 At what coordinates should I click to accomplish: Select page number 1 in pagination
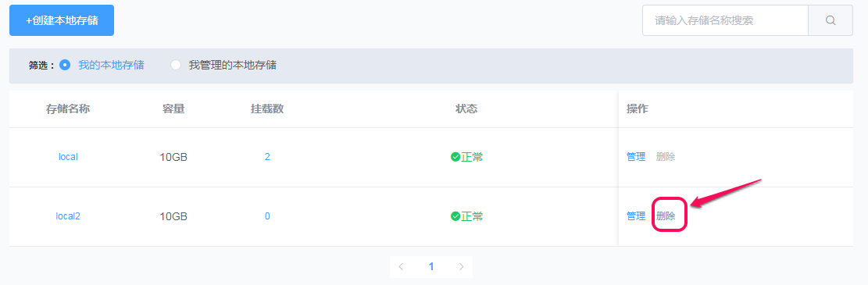pyautogui.click(x=431, y=267)
